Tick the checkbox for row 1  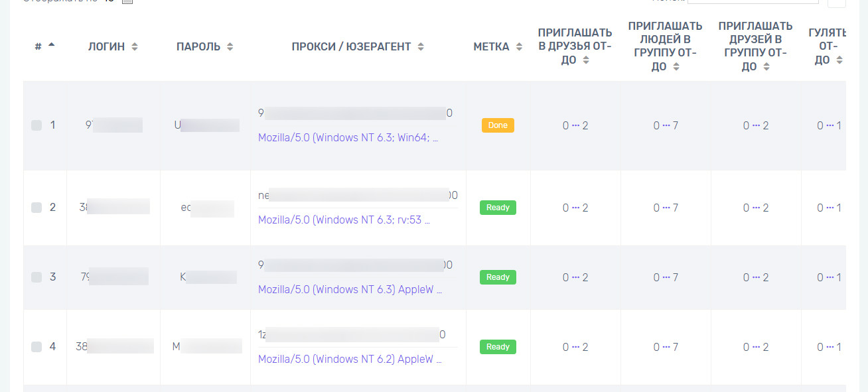[36, 125]
